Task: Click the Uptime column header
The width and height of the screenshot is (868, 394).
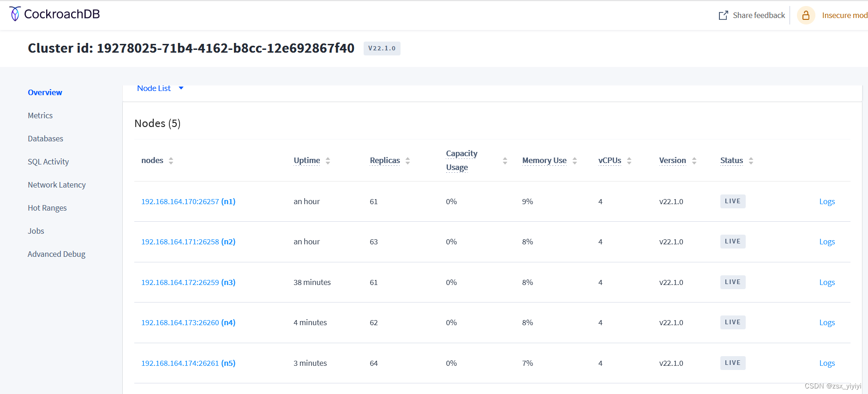Action: coord(307,160)
